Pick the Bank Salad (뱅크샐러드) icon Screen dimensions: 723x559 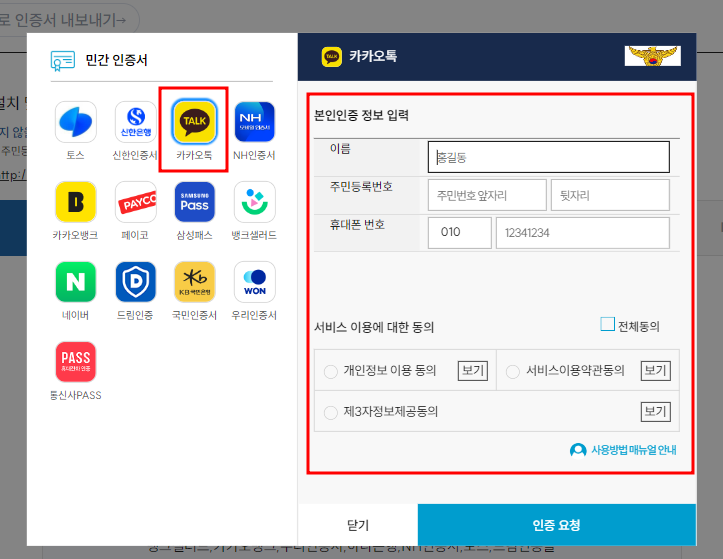point(255,202)
